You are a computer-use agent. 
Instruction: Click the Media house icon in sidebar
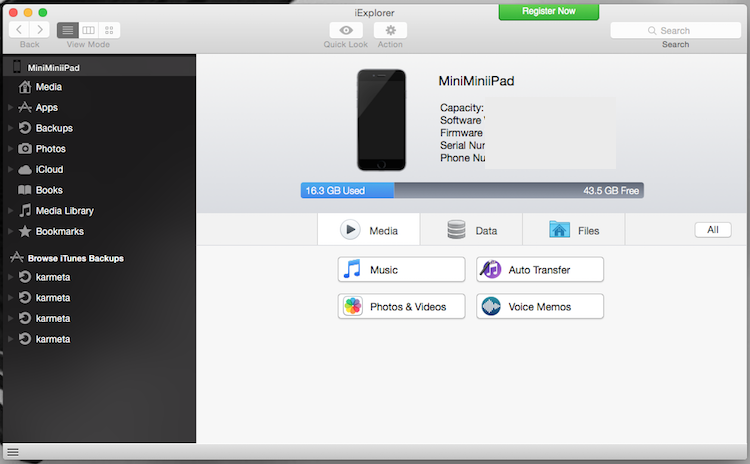click(25, 87)
